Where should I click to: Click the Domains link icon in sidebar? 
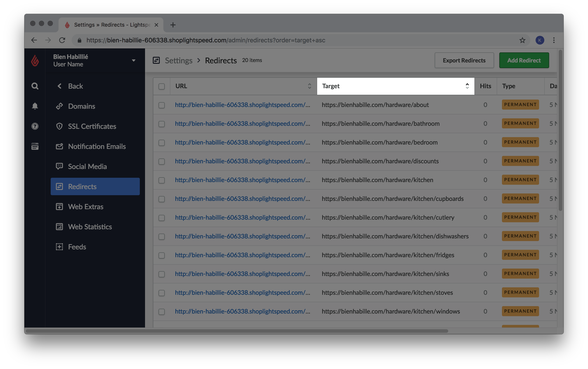click(x=60, y=106)
